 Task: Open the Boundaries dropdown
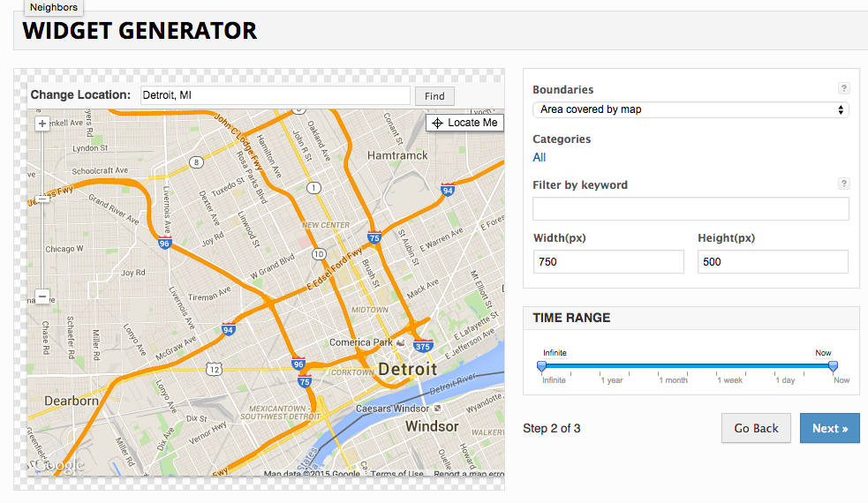[x=691, y=109]
